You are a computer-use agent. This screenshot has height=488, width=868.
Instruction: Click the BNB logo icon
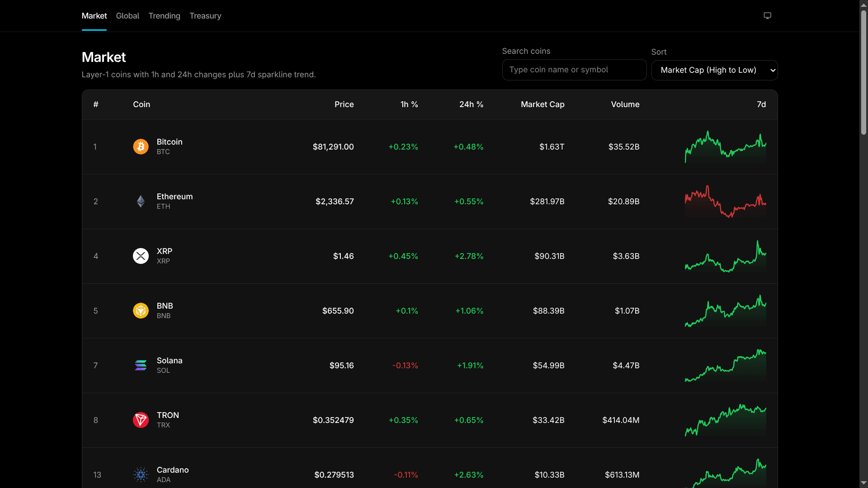pos(141,311)
